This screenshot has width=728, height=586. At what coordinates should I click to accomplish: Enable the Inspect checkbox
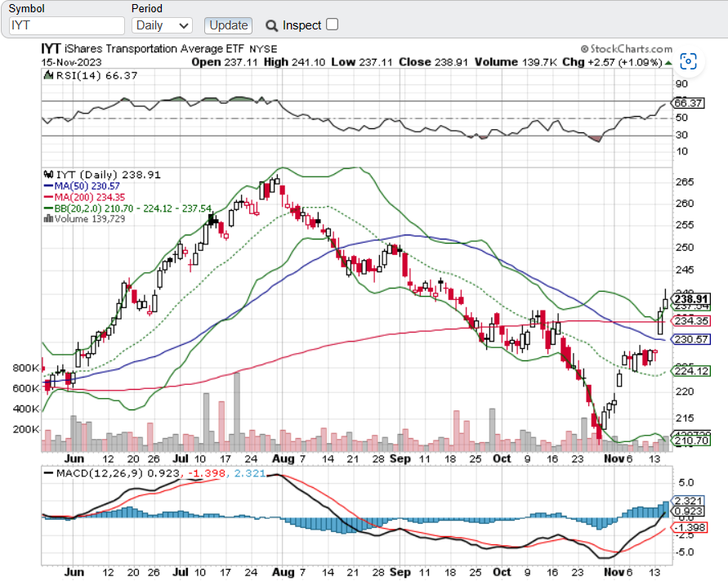tap(332, 25)
